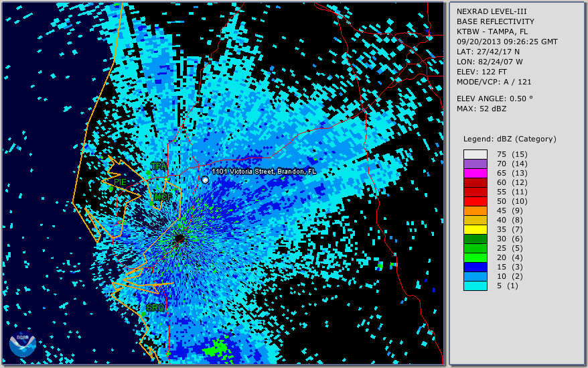Screen dimensions: 588x368
Task: Click the black radar site center point
Action: (179, 239)
